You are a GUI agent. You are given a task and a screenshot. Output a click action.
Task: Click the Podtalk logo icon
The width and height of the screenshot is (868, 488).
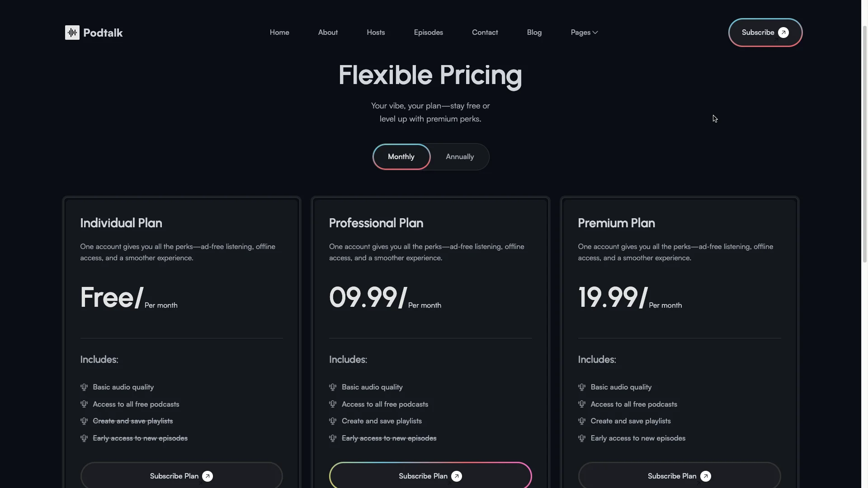(x=72, y=32)
